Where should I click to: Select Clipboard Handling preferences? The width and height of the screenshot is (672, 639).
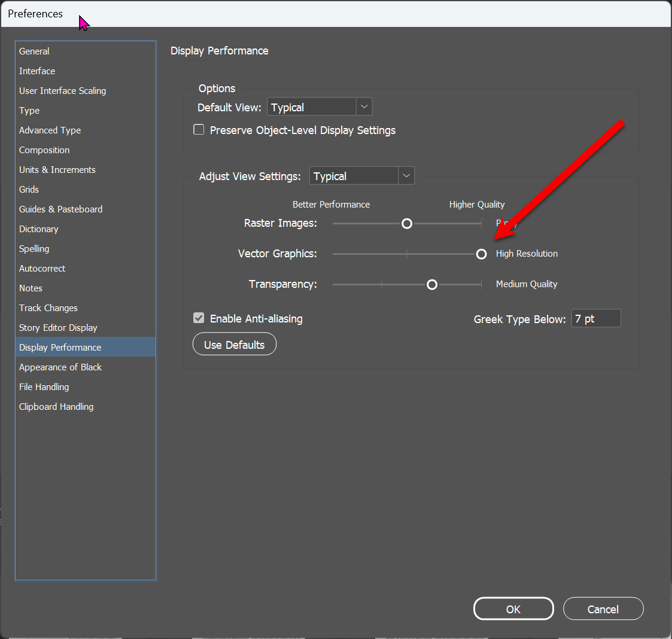point(56,406)
